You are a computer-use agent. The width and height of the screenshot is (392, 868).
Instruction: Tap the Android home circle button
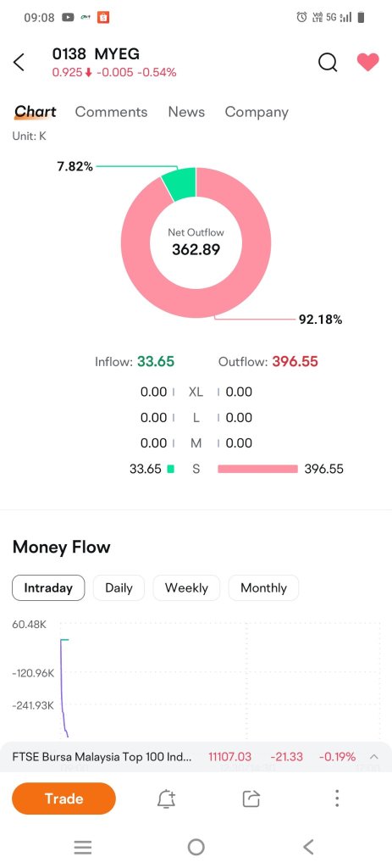pos(196,847)
